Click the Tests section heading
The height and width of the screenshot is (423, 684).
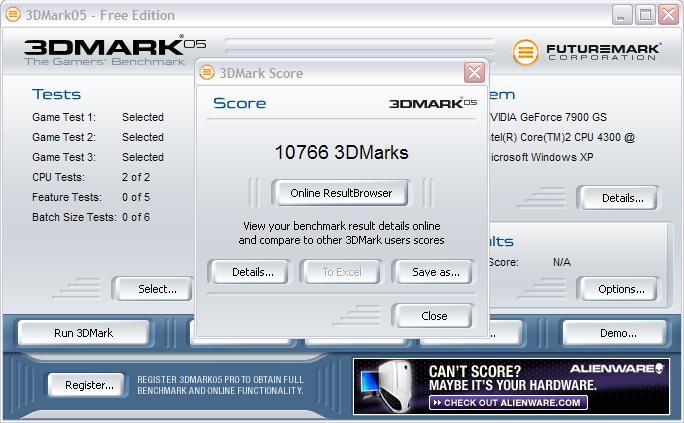click(x=56, y=95)
